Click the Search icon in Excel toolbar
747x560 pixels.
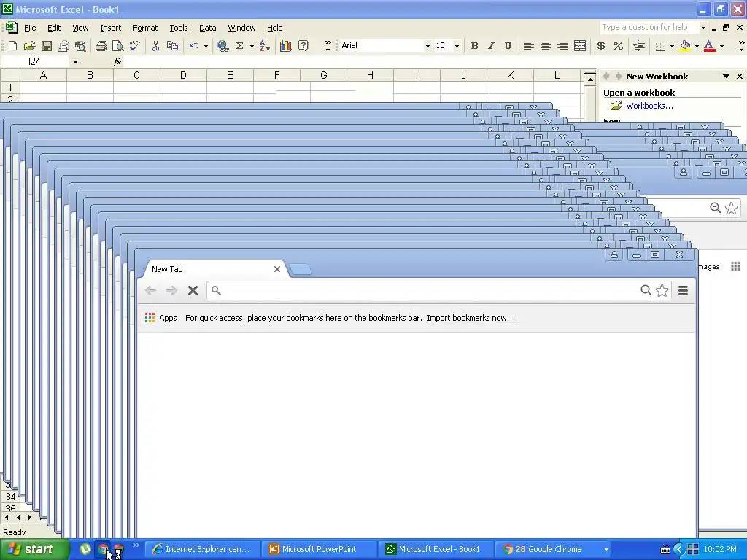coord(80,46)
